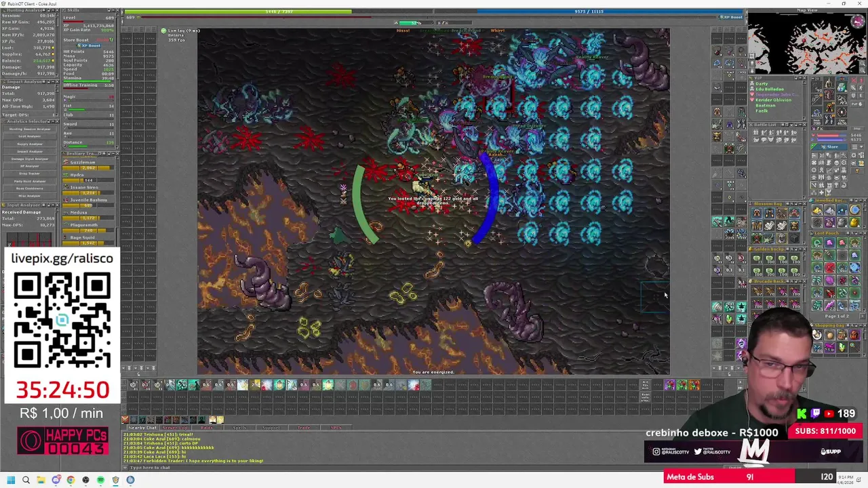Open the Hunting Session Analyser button
This screenshot has height=488, width=868.
(30, 129)
